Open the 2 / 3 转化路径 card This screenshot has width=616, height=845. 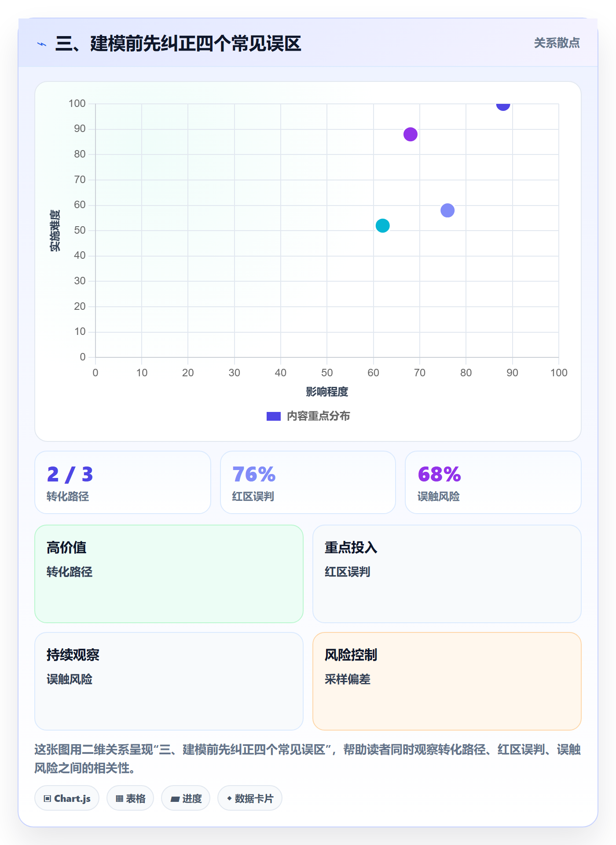(x=123, y=482)
